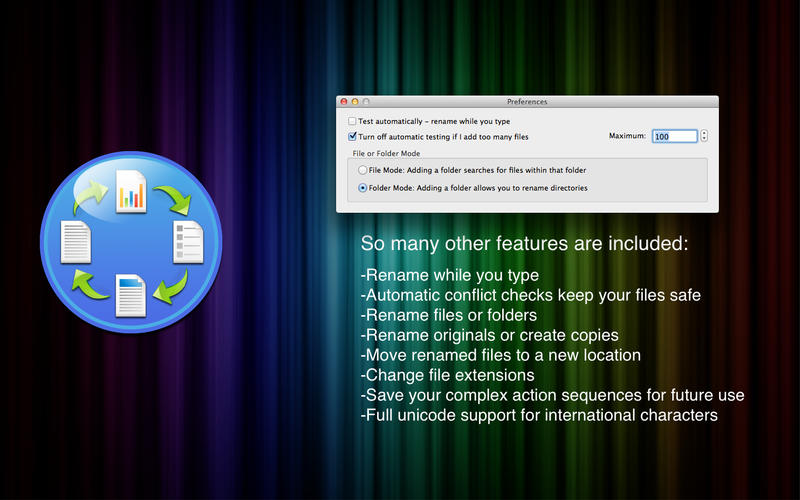
Task: Uncheck Turn off automatic testing checkbox
Action: pyautogui.click(x=352, y=136)
